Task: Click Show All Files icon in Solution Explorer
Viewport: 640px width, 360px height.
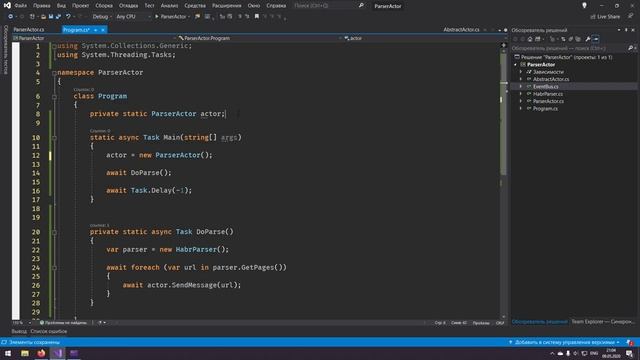Action: tap(578, 39)
